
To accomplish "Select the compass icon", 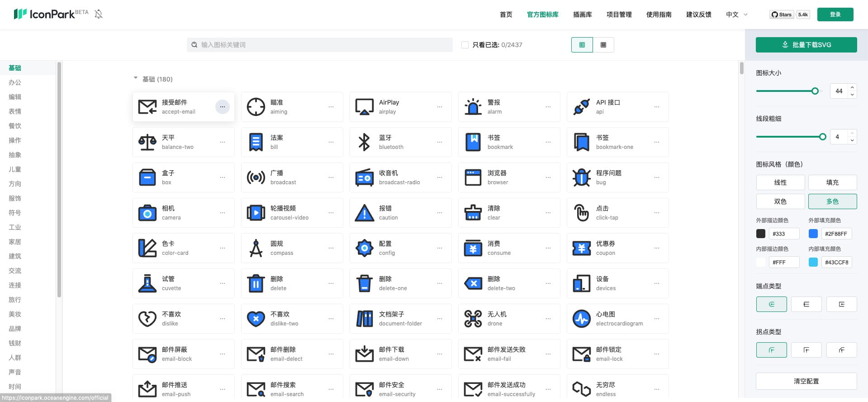I will click(x=256, y=248).
